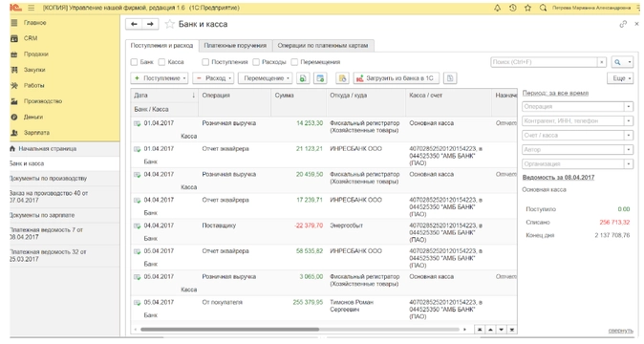Screen dimensions: 644x344
Task: Select the От покупателя 255 379,95 row
Action: (x=324, y=309)
